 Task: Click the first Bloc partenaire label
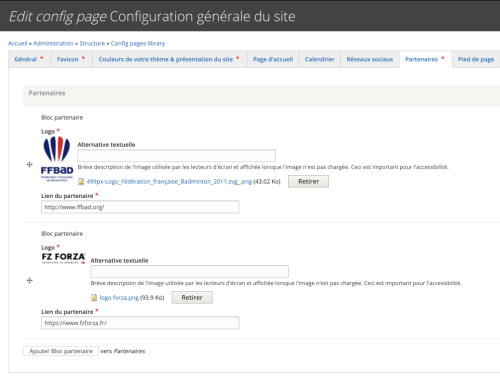(x=62, y=117)
